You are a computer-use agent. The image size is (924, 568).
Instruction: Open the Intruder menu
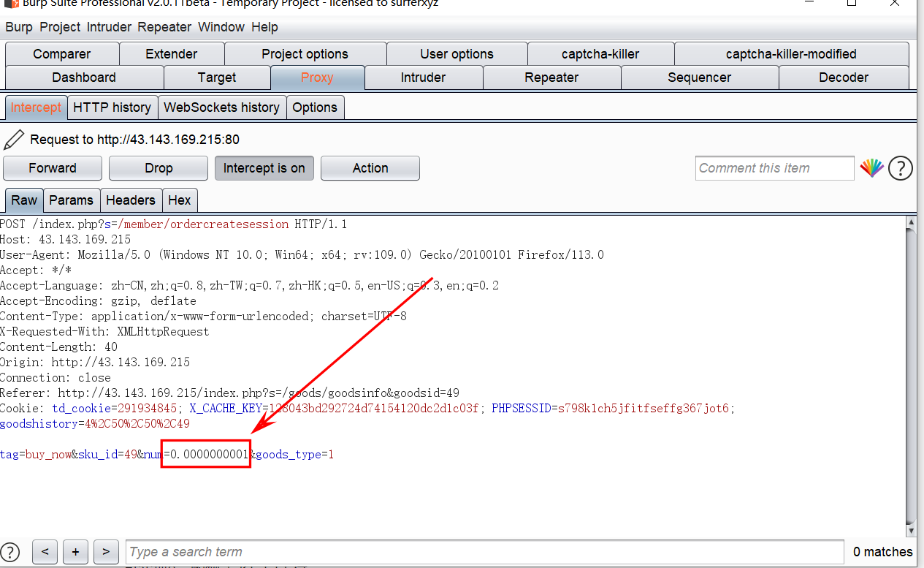tap(109, 27)
